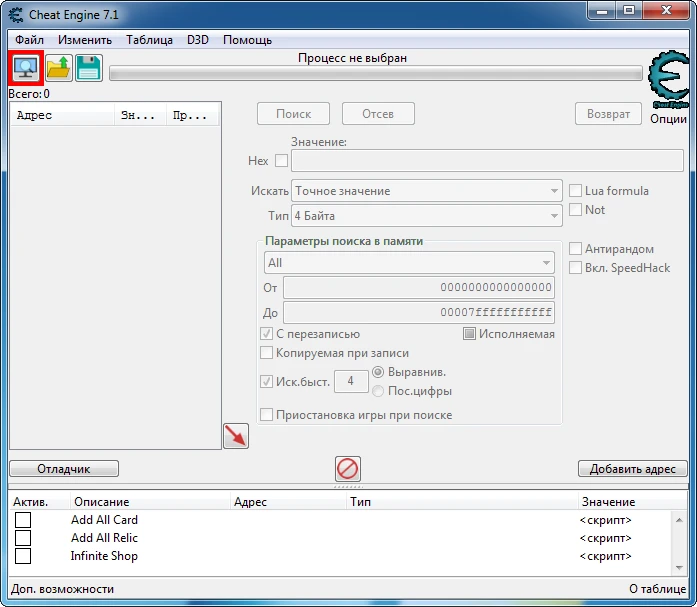Enable Lua formula checkbox
Viewport: 697px width, 607px height.
coord(575,191)
